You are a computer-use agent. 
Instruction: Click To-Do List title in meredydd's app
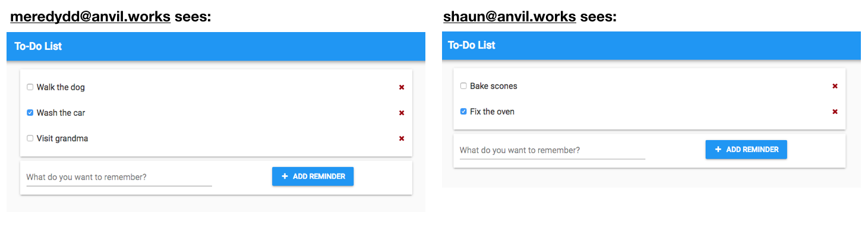point(38,46)
